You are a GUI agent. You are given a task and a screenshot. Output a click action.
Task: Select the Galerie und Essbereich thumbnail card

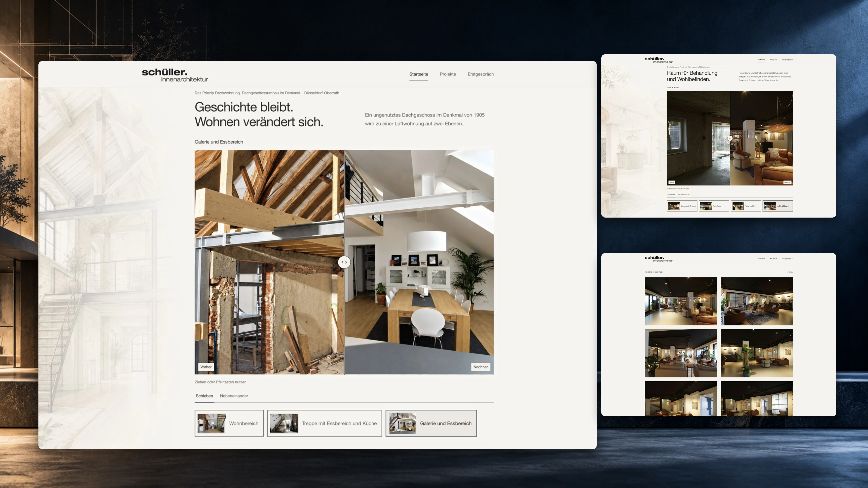(431, 423)
